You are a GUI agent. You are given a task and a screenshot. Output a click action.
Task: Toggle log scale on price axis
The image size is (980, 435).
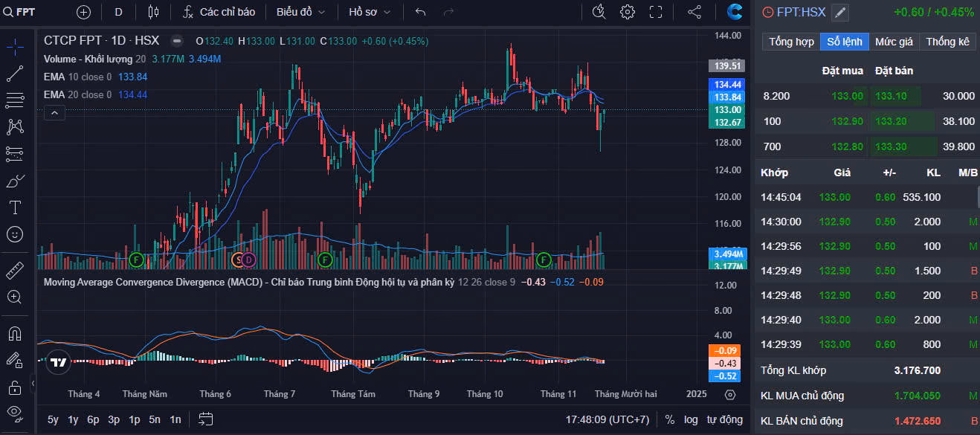click(x=691, y=419)
